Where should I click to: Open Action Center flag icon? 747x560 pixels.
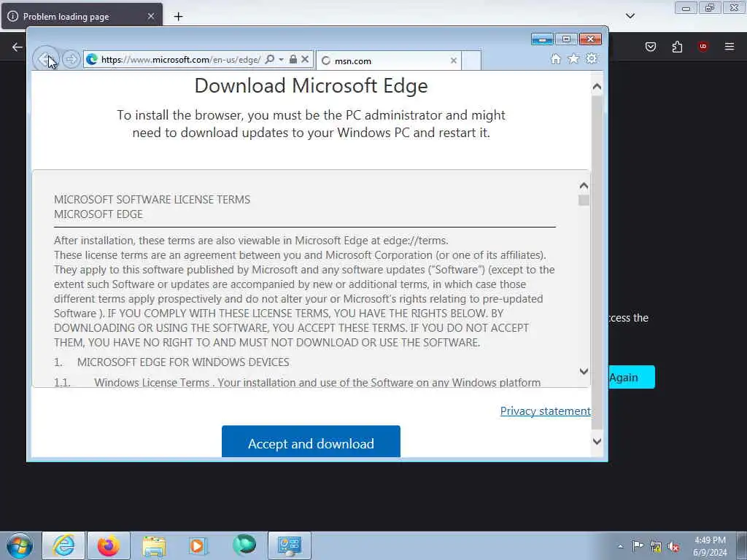[x=638, y=546]
